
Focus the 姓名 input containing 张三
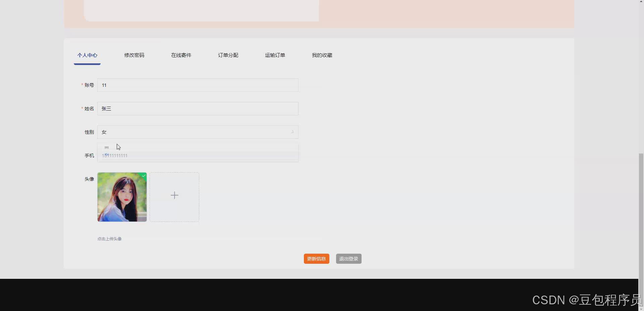coord(198,109)
